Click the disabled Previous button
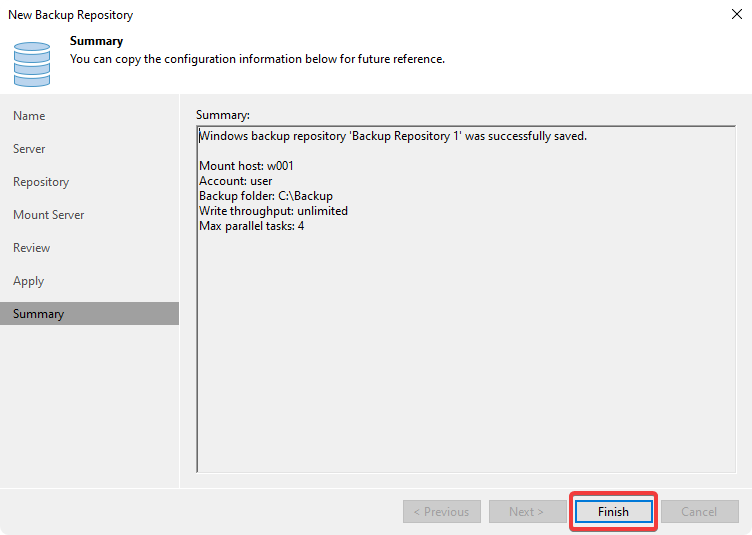The image size is (752, 535). [441, 512]
